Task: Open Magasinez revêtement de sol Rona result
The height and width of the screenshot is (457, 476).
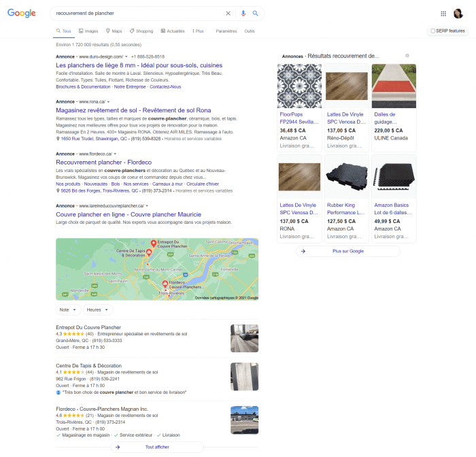Action: click(x=133, y=110)
